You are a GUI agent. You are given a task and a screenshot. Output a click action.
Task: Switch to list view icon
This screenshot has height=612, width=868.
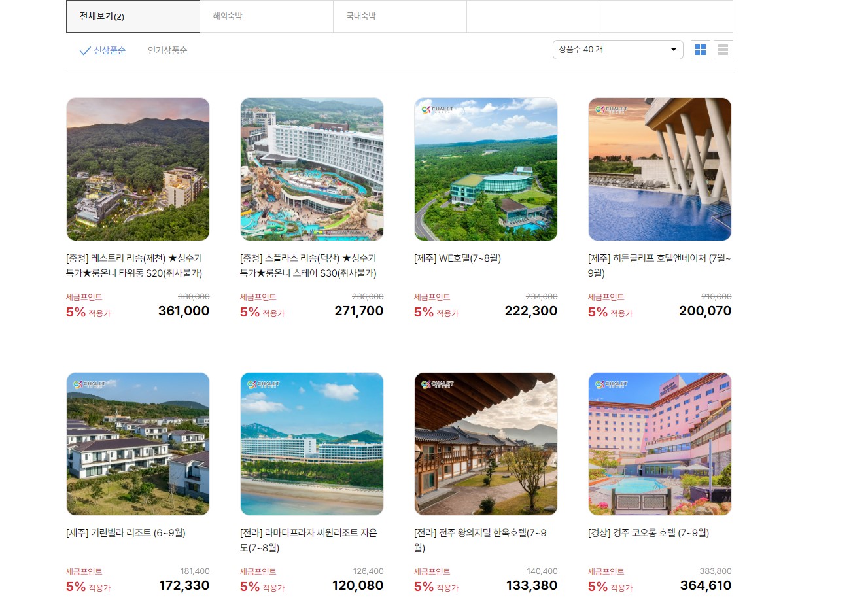[x=723, y=50]
